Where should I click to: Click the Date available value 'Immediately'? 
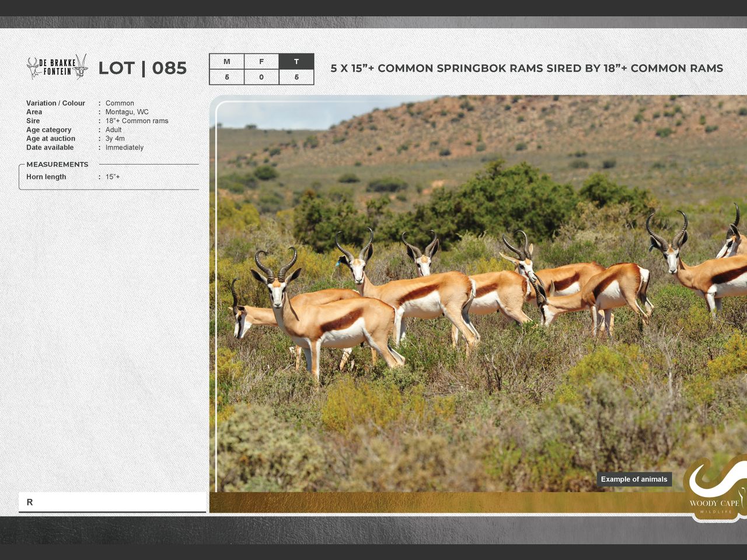click(124, 148)
